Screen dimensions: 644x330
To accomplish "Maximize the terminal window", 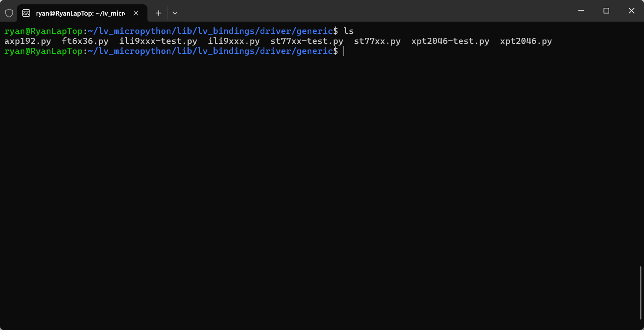I will point(606,10).
